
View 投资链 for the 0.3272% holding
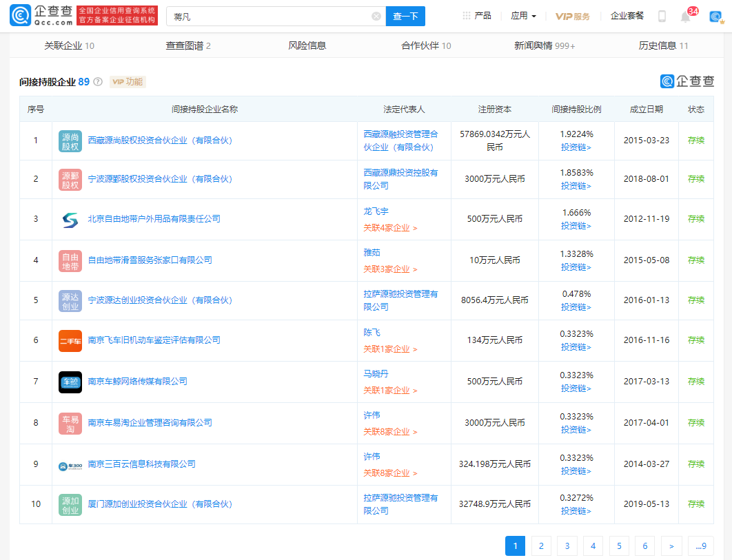coord(576,511)
